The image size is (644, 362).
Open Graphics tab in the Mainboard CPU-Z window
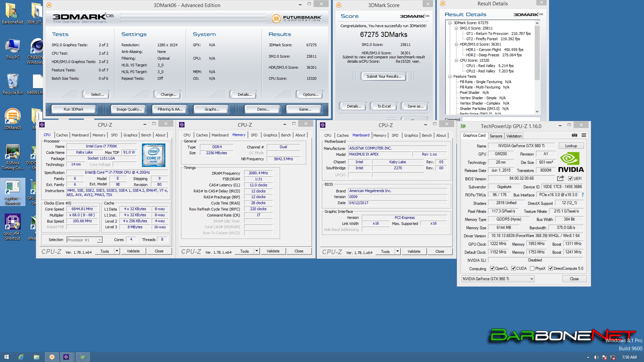[x=411, y=135]
